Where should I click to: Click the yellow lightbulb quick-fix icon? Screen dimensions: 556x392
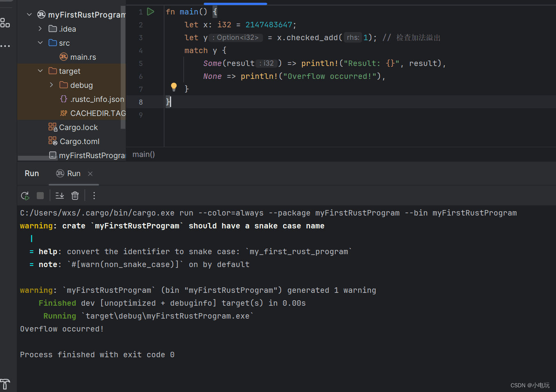pyautogui.click(x=174, y=87)
